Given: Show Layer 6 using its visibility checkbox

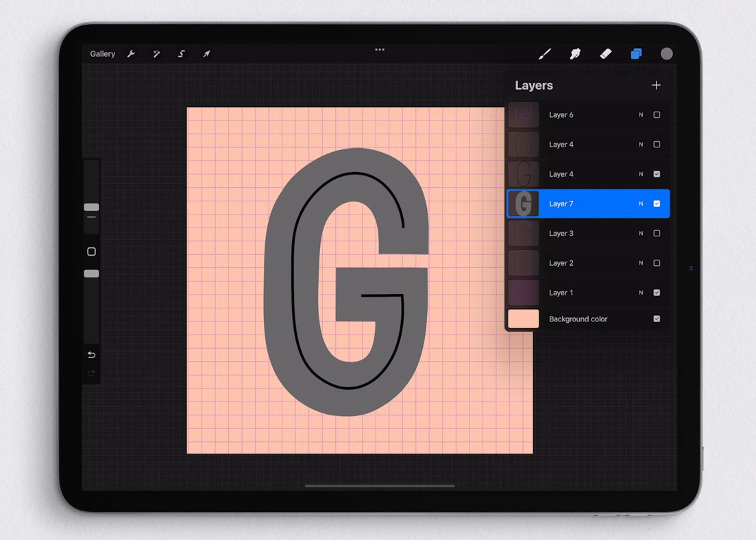Looking at the screenshot, I should [x=657, y=115].
